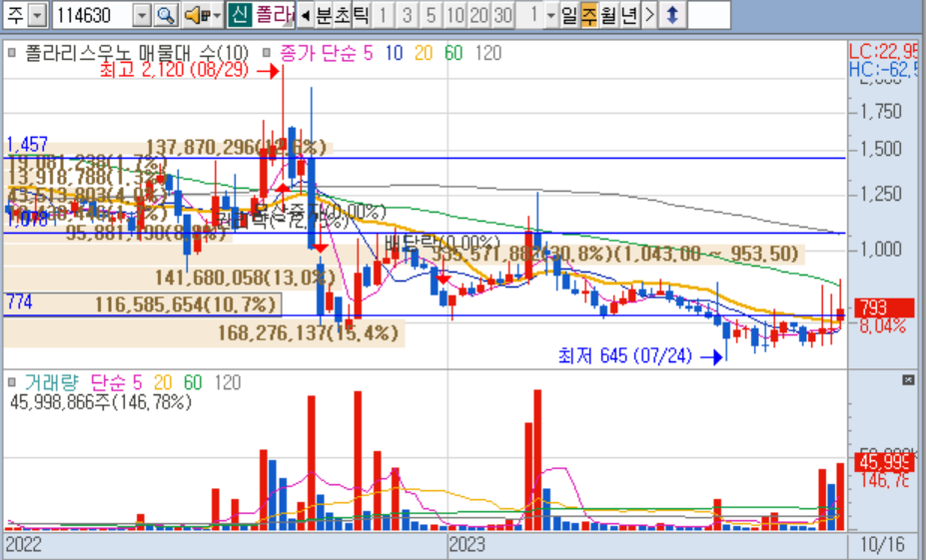926x560 pixels.
Task: Switch chart to 일 daily period
Action: point(569,15)
